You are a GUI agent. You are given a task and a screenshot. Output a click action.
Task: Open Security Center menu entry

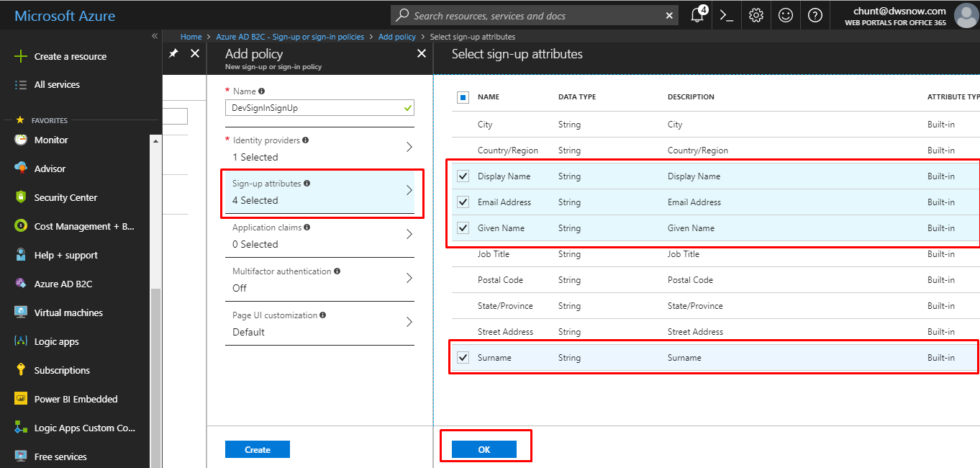[65, 197]
